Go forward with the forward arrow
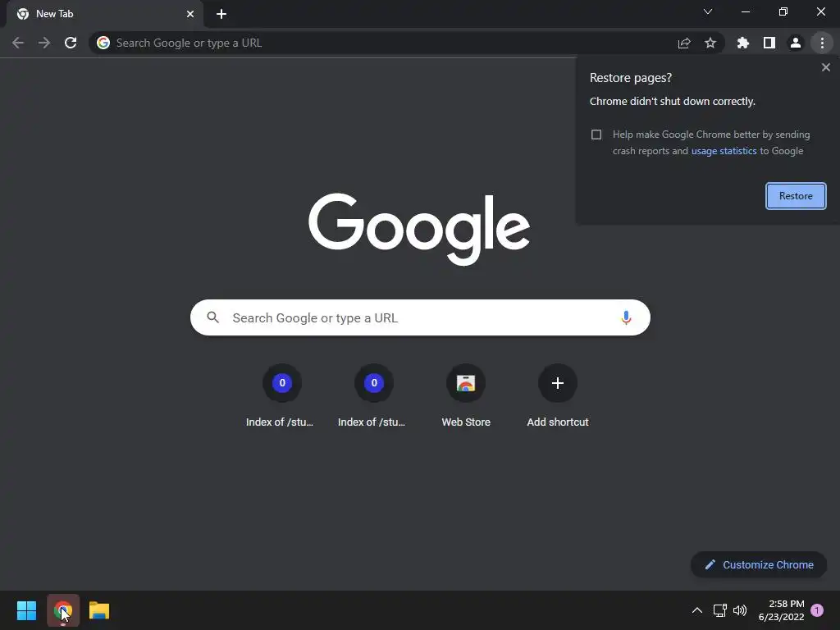Screen dimensions: 840x630 click(44, 43)
